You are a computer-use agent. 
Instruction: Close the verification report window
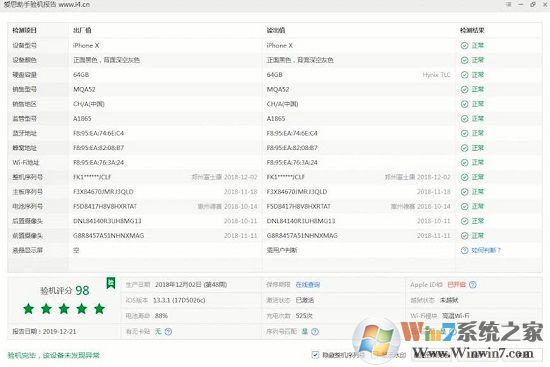point(544,4)
